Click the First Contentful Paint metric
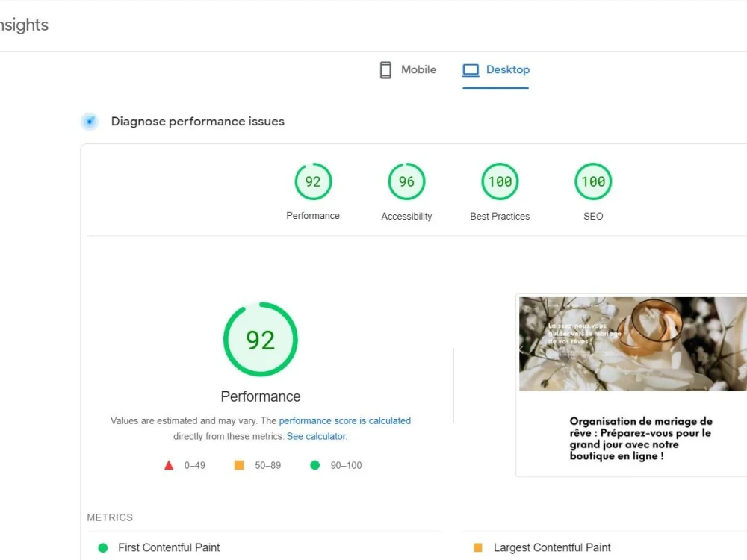This screenshot has width=747, height=560. 169,547
